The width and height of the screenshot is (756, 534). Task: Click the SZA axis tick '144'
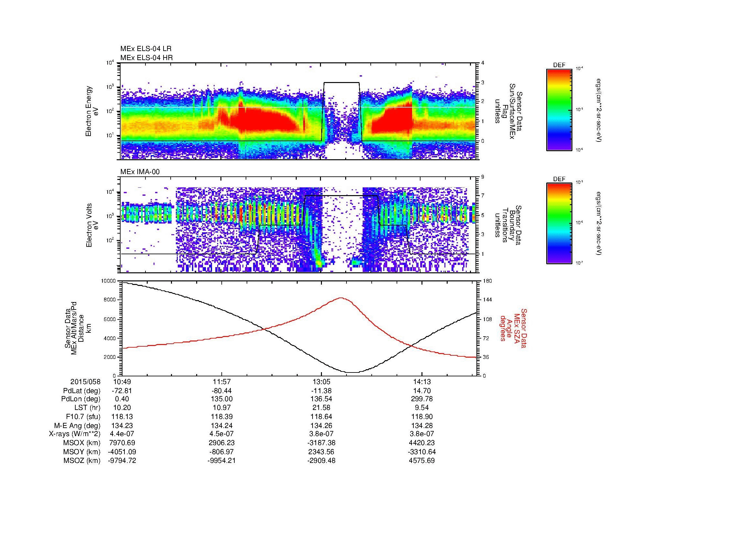[x=487, y=300]
